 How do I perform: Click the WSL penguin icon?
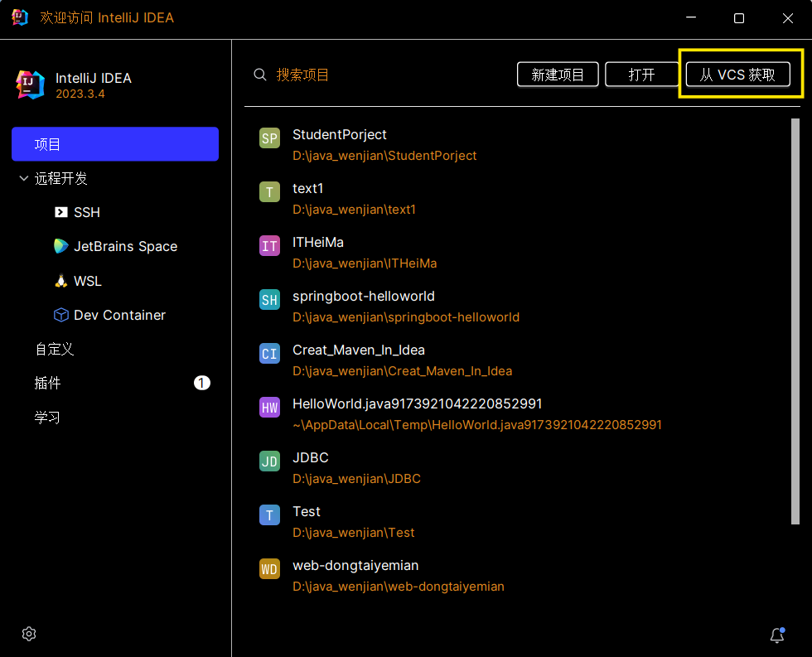tap(61, 281)
